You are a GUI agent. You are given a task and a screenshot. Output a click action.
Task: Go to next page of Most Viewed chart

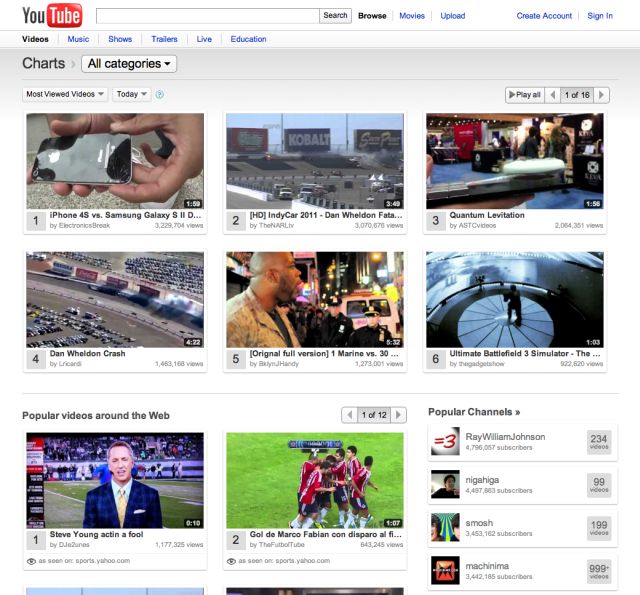pos(601,95)
